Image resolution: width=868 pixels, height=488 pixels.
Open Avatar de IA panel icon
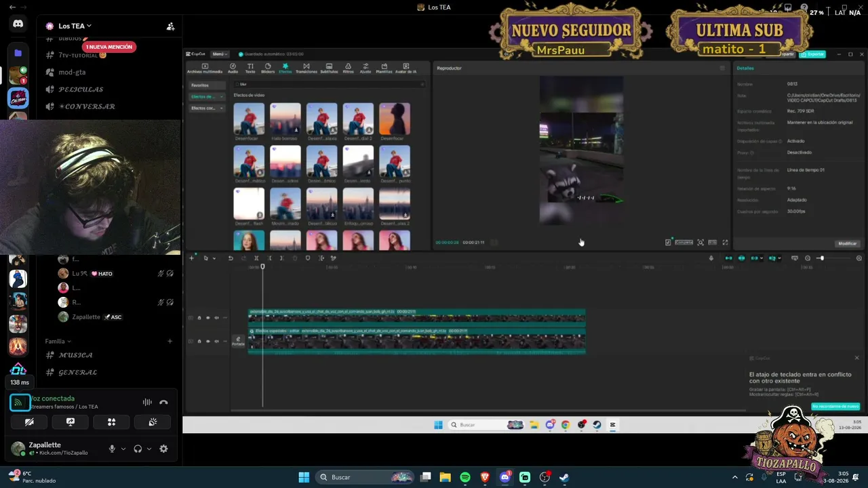pyautogui.click(x=406, y=68)
